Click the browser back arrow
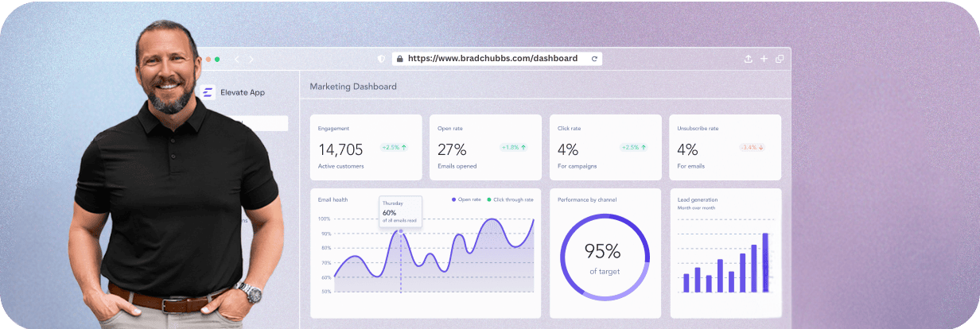The width and height of the screenshot is (980, 329). coord(236,59)
